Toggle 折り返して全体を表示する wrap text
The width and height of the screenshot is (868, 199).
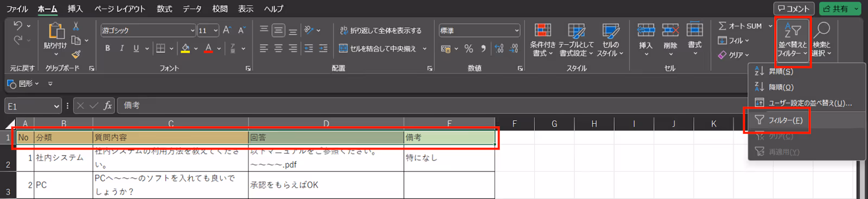380,30
